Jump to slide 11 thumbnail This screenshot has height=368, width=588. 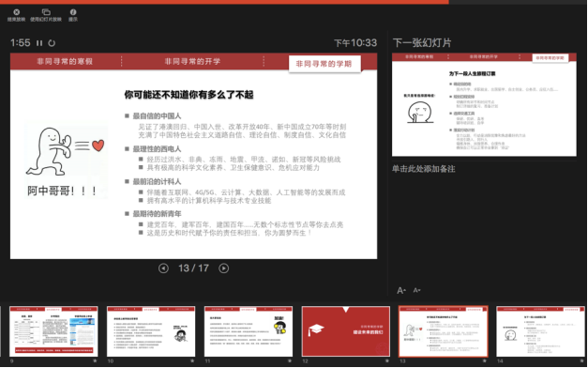(249, 331)
